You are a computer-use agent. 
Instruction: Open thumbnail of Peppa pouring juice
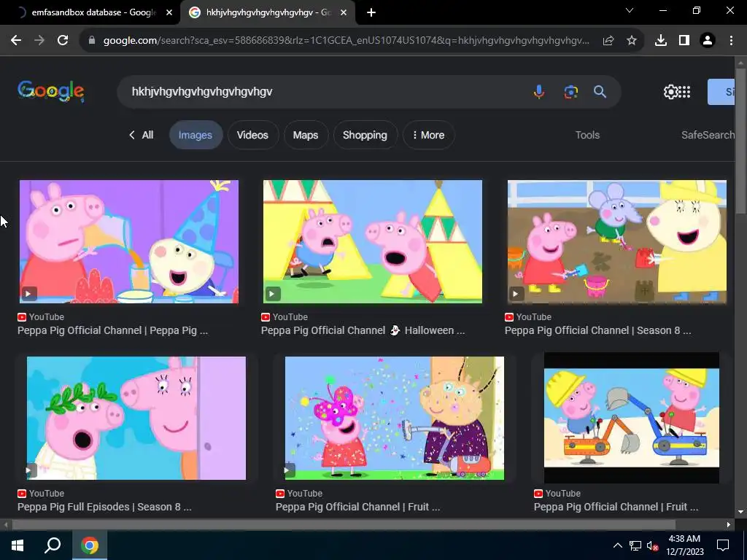tap(128, 241)
